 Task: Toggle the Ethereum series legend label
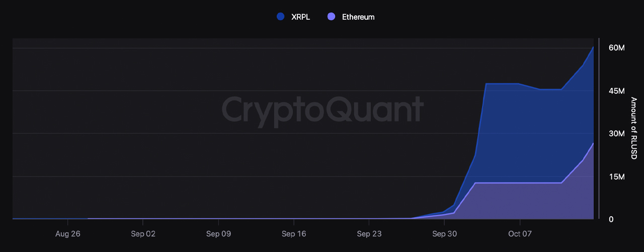pos(358,17)
